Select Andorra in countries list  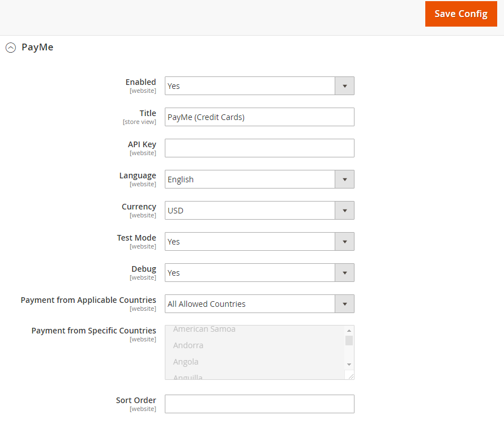[x=188, y=345]
